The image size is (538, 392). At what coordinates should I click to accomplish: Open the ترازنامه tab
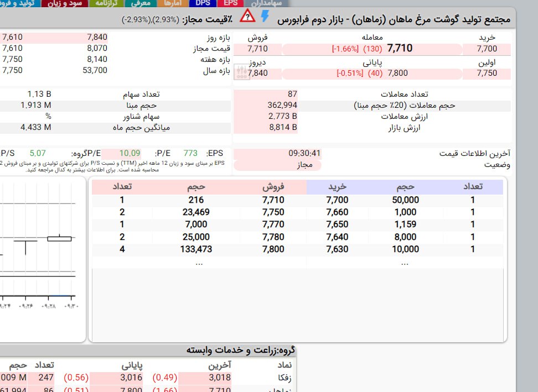[x=106, y=3]
